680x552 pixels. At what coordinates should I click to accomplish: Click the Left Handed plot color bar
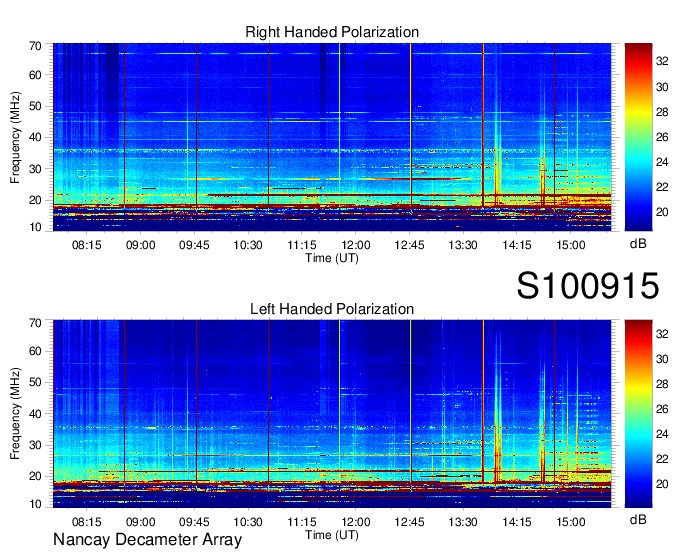[x=638, y=413]
